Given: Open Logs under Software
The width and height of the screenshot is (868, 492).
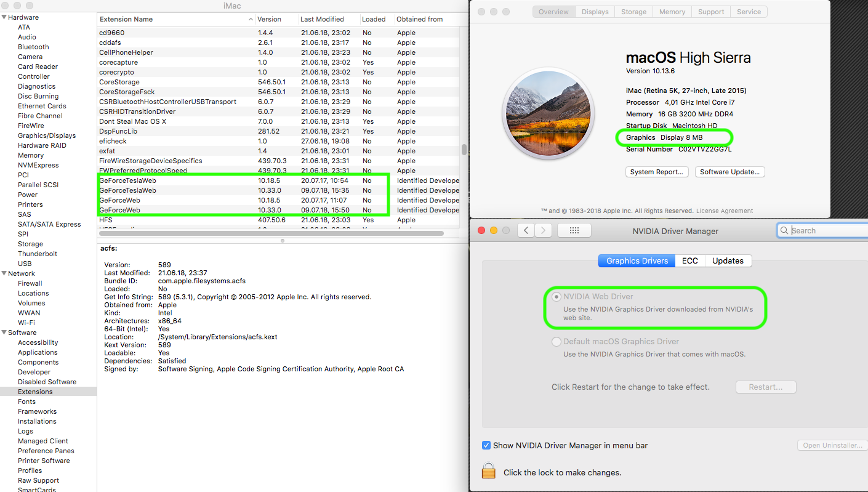Looking at the screenshot, I should 25,431.
